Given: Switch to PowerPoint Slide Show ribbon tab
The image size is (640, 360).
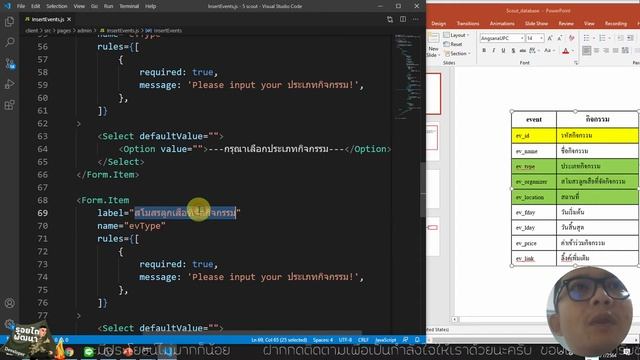Looking at the screenshot, I should 536,24.
